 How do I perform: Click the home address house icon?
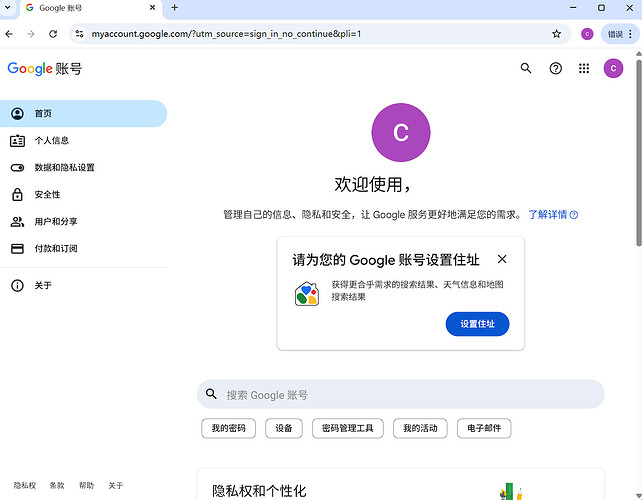(x=306, y=293)
